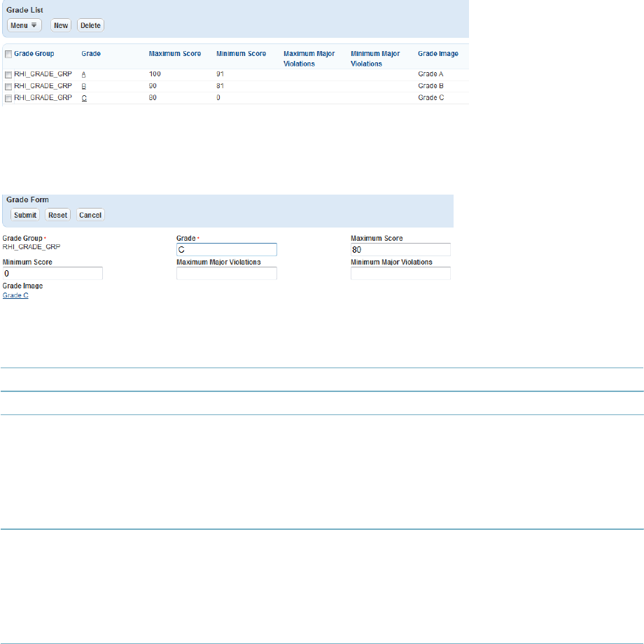Select the maximum score value 100
Image resolution: width=644 pixels, height=644 pixels.
155,74
